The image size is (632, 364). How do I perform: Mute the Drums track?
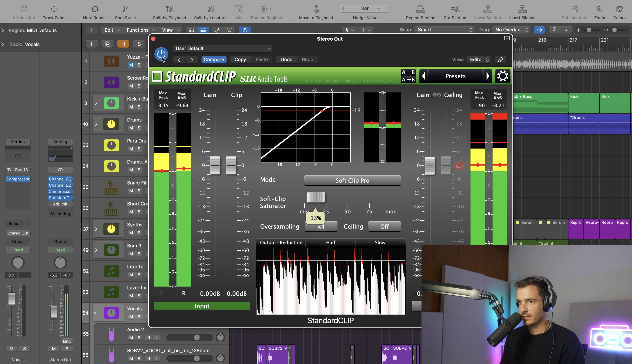131,128
